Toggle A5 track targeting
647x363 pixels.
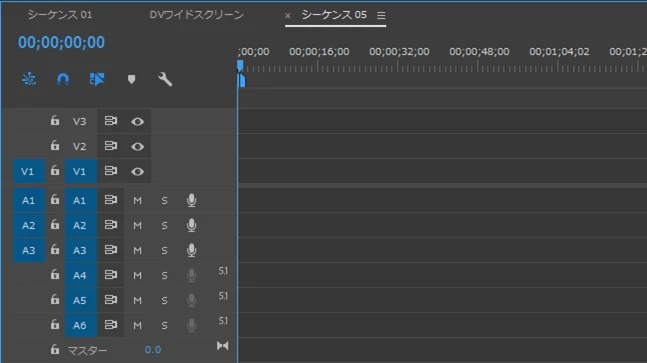(x=80, y=300)
